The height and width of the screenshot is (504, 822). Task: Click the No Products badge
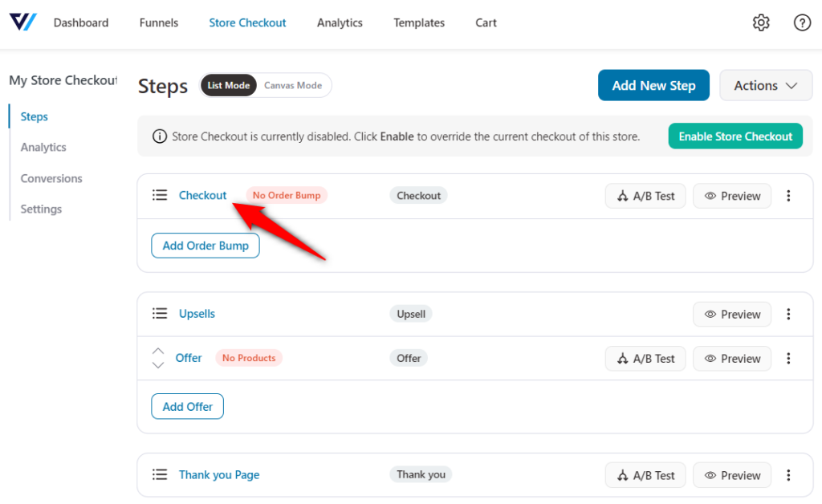click(x=249, y=358)
